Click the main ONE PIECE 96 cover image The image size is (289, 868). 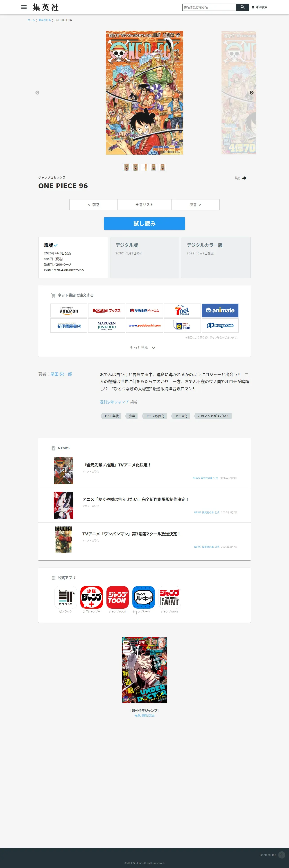[144, 93]
